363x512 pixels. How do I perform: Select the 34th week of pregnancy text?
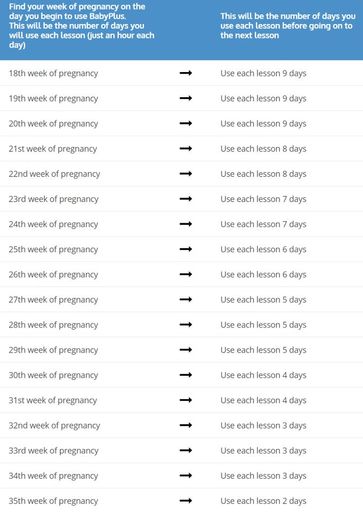53,476
